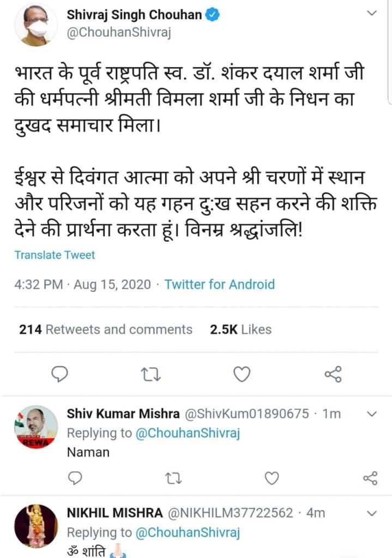Share the main tweet
This screenshot has width=392, height=558.
tap(333, 374)
